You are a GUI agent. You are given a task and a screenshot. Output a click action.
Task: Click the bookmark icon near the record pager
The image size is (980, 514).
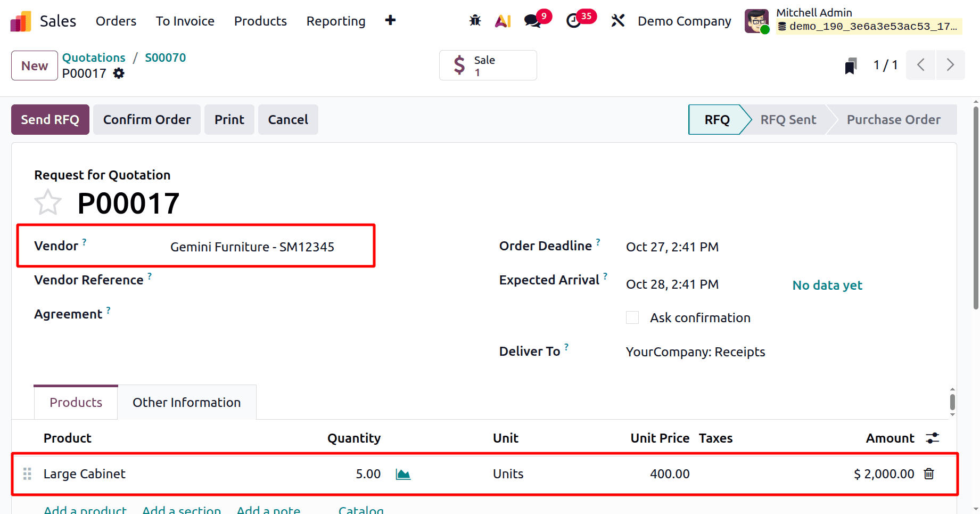point(850,65)
